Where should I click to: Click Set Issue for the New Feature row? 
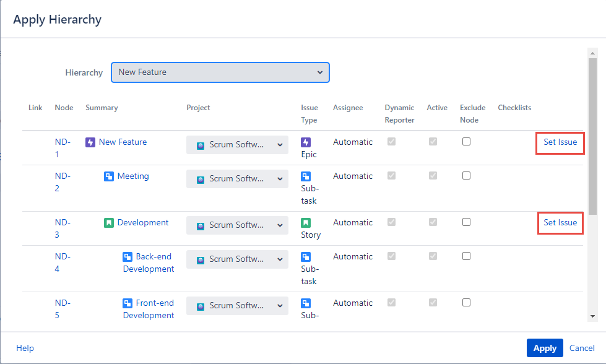[x=560, y=142]
